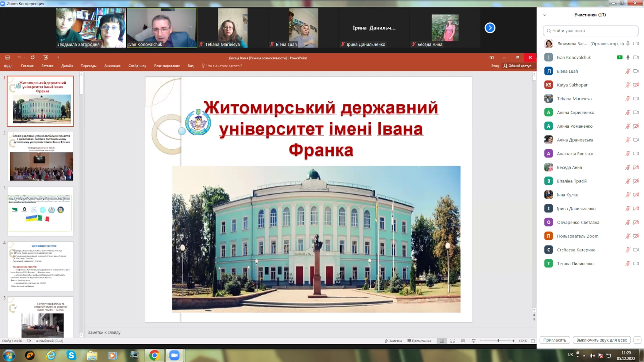Viewport: 644px width, 362px height.
Task: Click the Примечания comments button in status bar
Action: [419, 341]
